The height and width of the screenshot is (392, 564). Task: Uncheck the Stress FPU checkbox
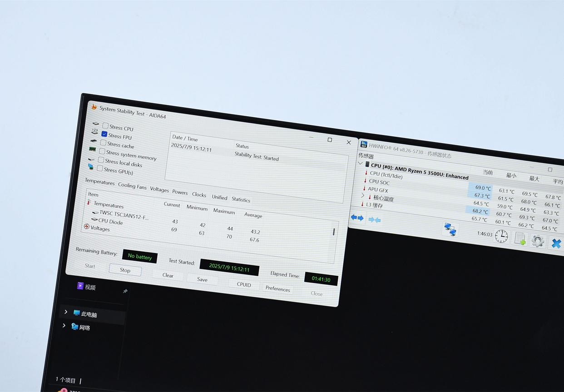point(104,134)
